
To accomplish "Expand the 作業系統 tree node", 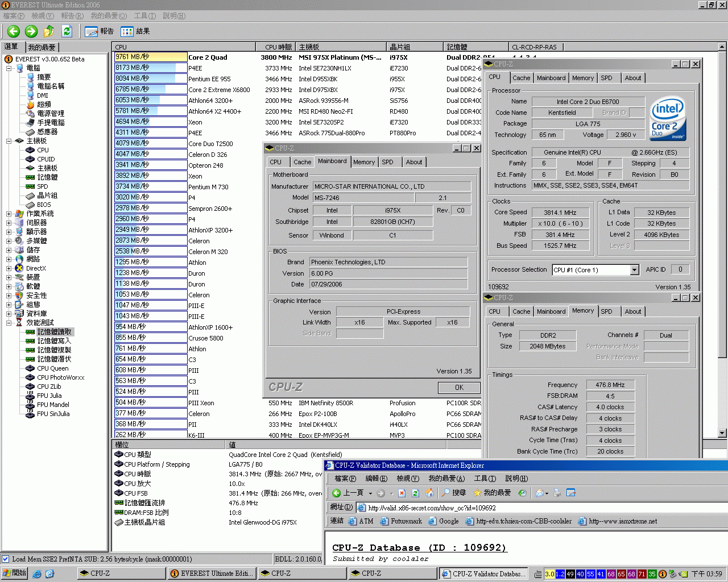I will coord(9,214).
